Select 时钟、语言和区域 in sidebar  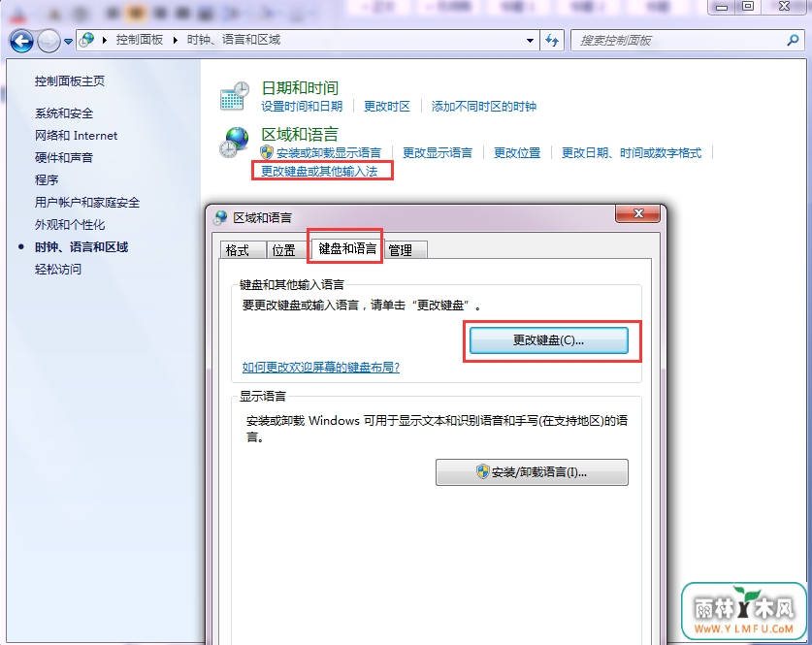81,247
